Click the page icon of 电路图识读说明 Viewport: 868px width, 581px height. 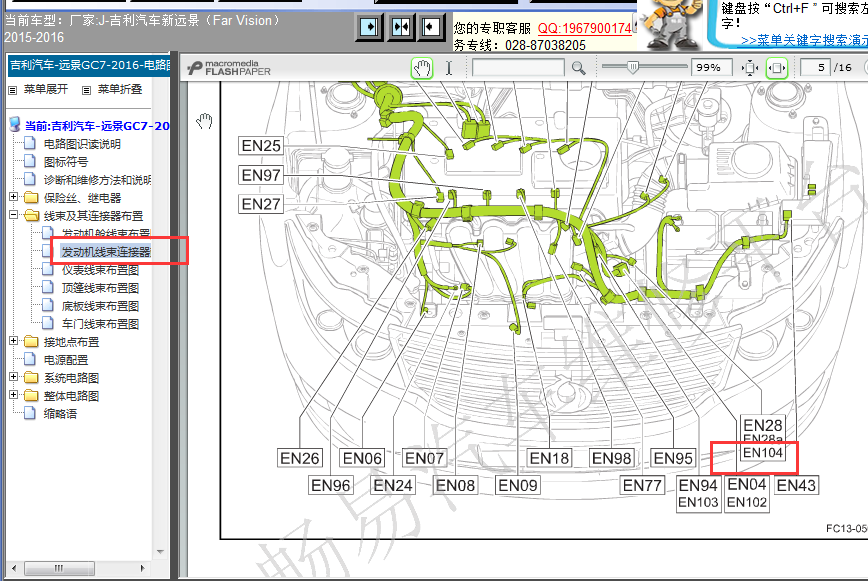pos(30,143)
